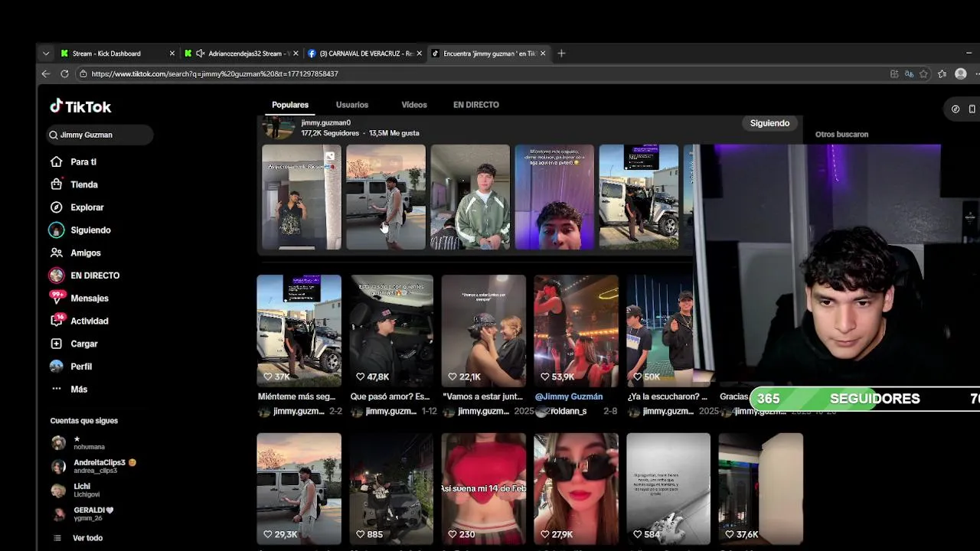The image size is (980, 551).
Task: Open video with 885 likes
Action: point(391,488)
